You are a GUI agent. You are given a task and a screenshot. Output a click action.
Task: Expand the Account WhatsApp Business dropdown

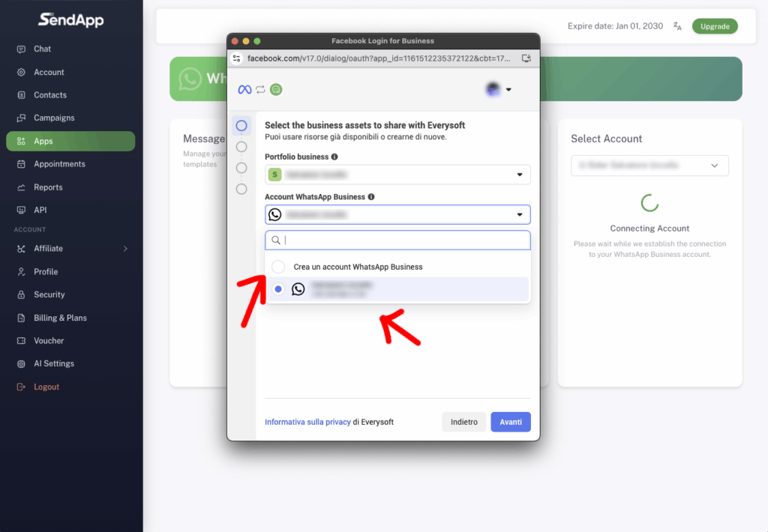coord(397,215)
